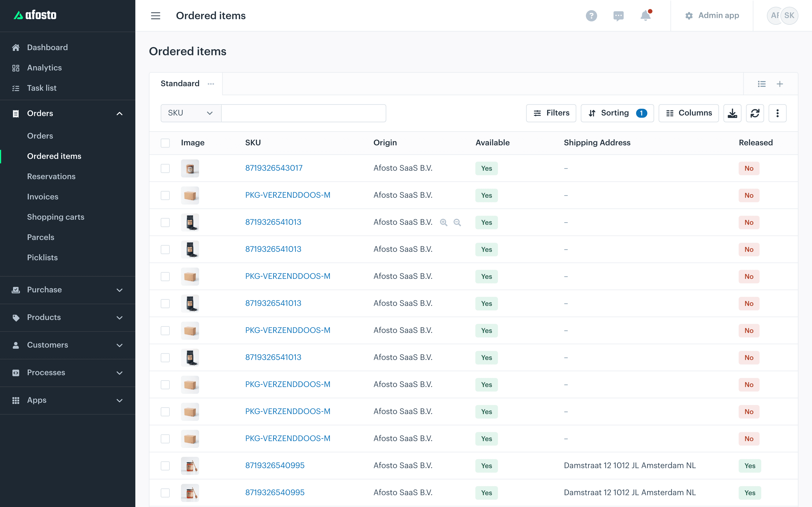Image resolution: width=812 pixels, height=507 pixels.
Task: Open the notifications bell
Action: [x=646, y=15]
